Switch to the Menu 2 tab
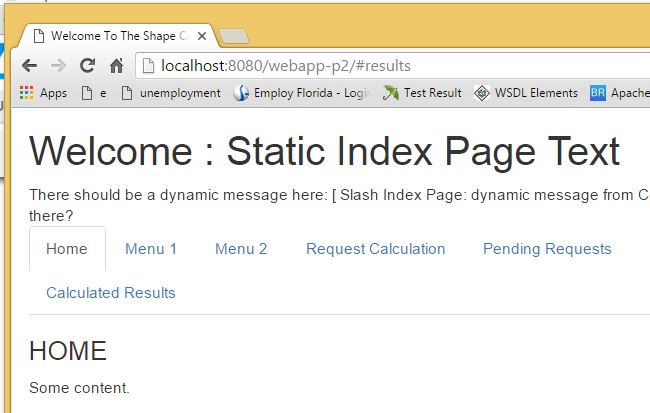The height and width of the screenshot is (413, 650). (241, 249)
